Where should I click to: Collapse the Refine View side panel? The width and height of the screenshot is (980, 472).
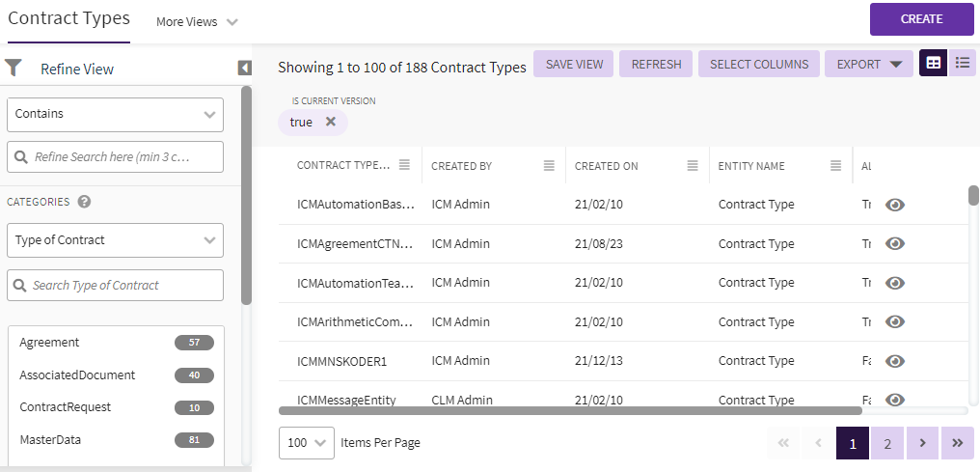[244, 68]
